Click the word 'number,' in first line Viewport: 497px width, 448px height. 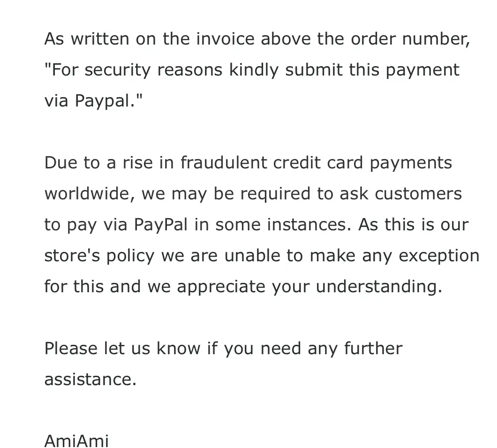436,39
